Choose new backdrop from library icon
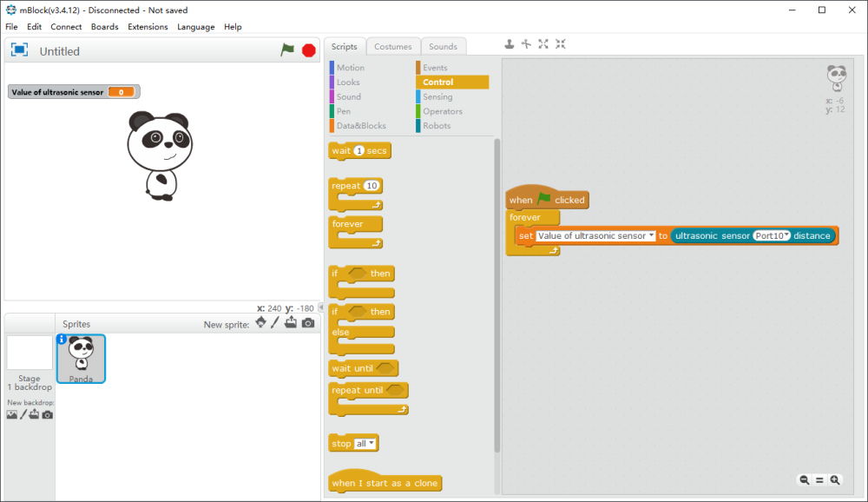The image size is (868, 502). pyautogui.click(x=12, y=414)
